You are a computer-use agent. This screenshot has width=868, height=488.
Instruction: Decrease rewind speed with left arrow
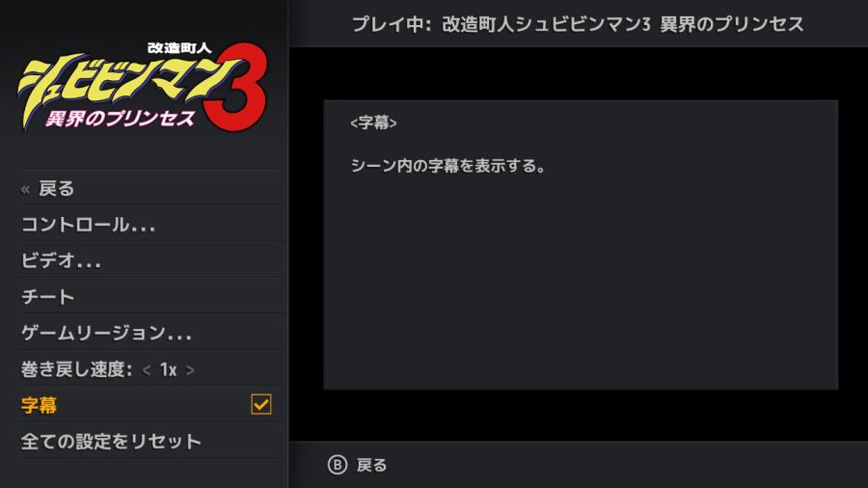147,370
